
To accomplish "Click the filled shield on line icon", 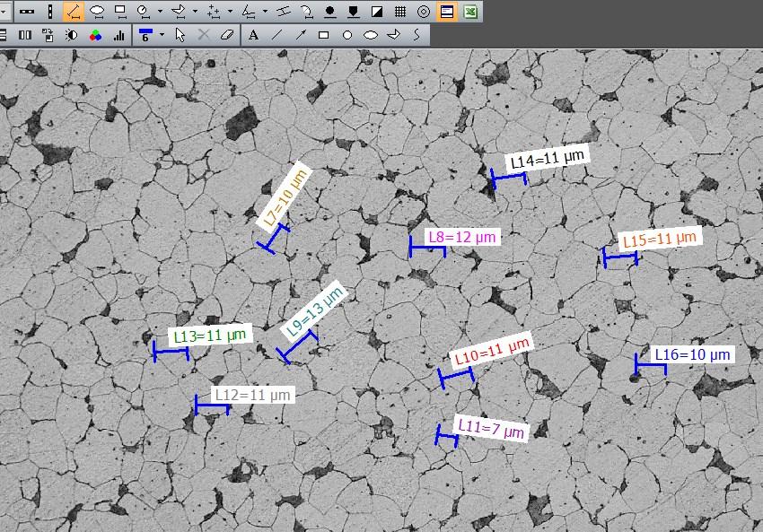I will pos(354,11).
